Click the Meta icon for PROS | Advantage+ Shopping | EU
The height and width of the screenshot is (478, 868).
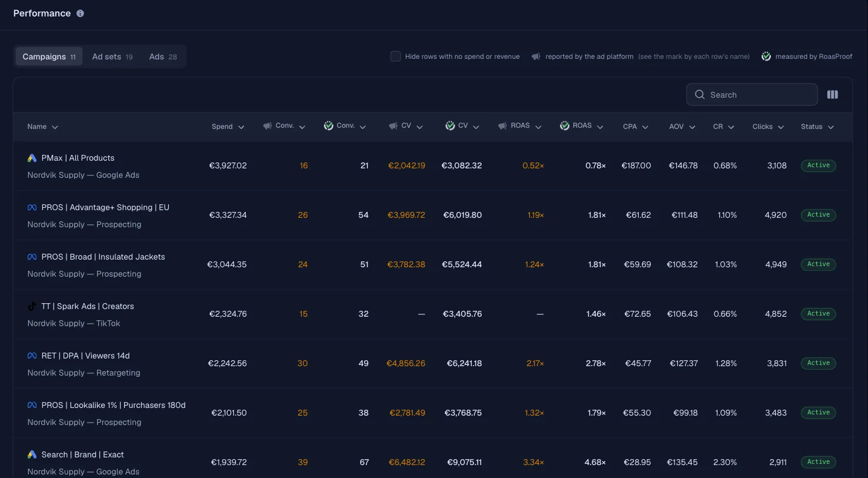click(x=32, y=208)
